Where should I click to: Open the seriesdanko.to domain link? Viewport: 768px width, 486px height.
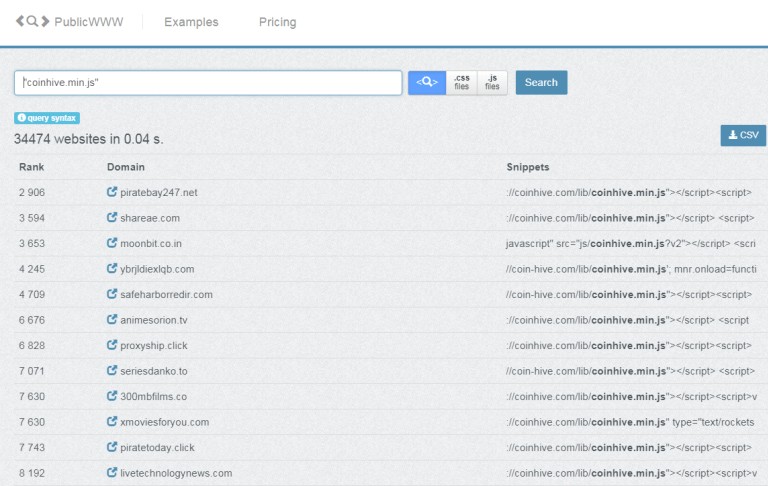pos(154,371)
